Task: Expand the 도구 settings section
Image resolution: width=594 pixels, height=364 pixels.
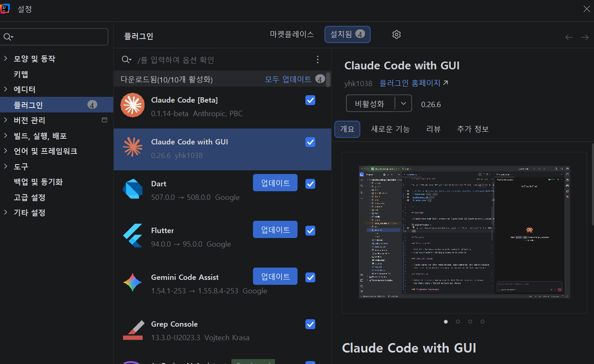Action: (5, 166)
